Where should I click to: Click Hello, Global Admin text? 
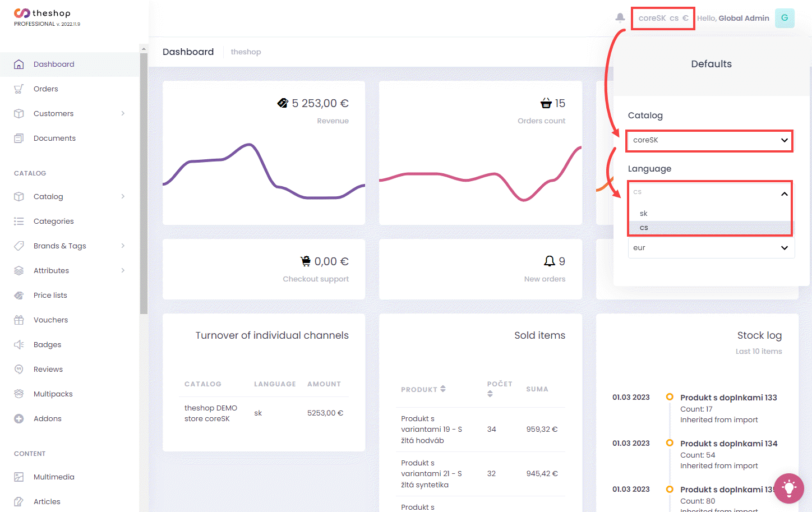click(733, 18)
